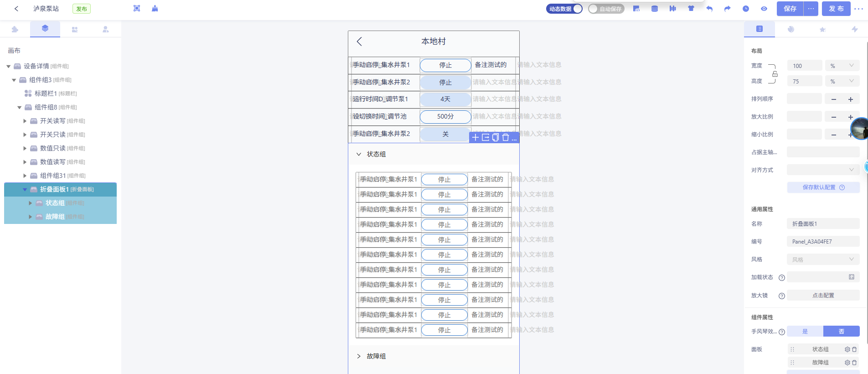Viewport: 868px width, 374px height.
Task: Expand the 开关读写 tree node
Action: point(25,121)
